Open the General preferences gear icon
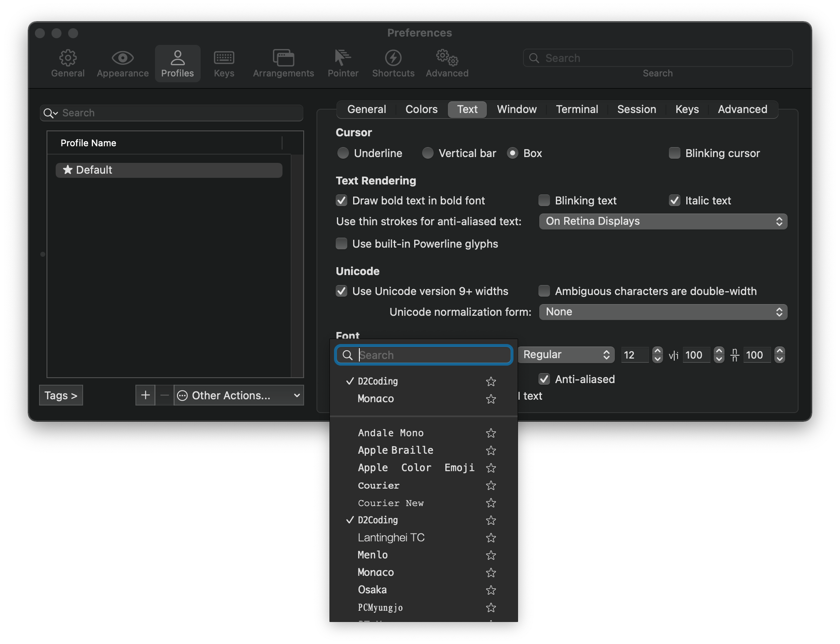The image size is (840, 644). [x=68, y=58]
